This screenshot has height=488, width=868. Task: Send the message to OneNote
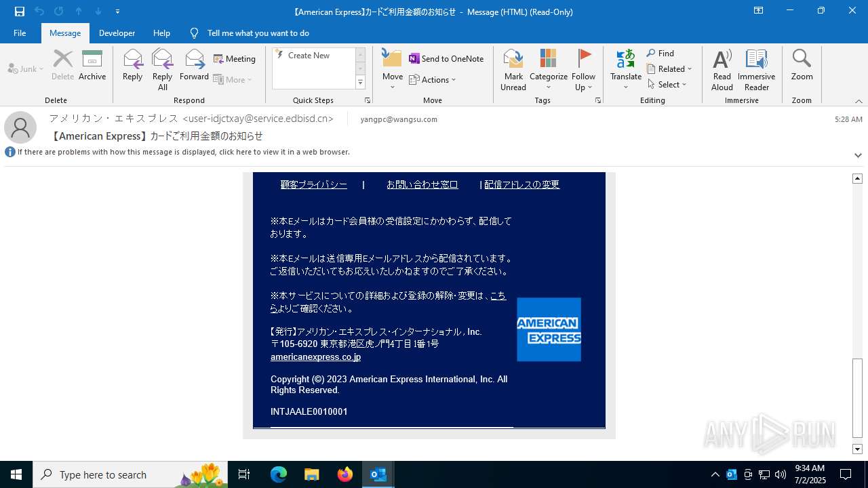(446, 59)
